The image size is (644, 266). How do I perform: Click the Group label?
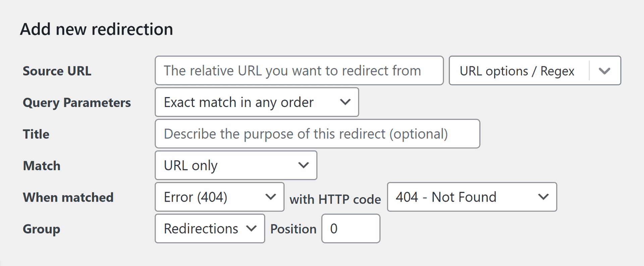pos(41,229)
